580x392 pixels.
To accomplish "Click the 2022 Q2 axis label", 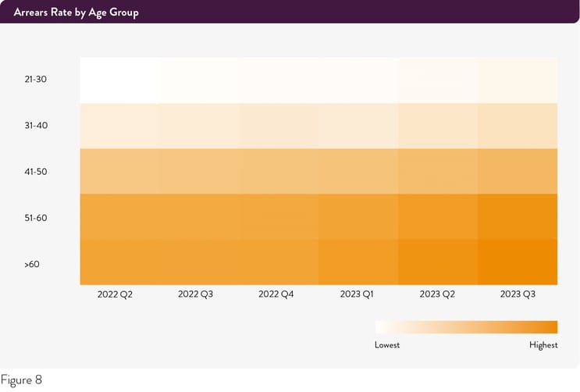I will tap(115, 294).
